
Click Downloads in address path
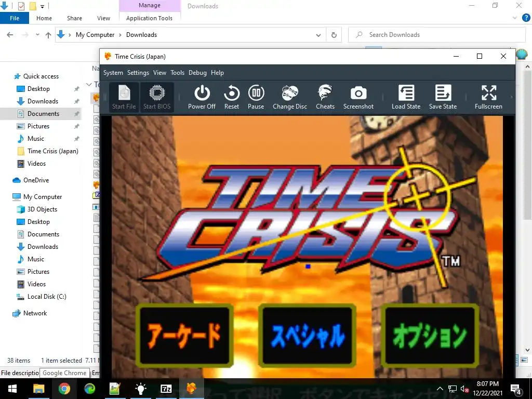(x=141, y=35)
